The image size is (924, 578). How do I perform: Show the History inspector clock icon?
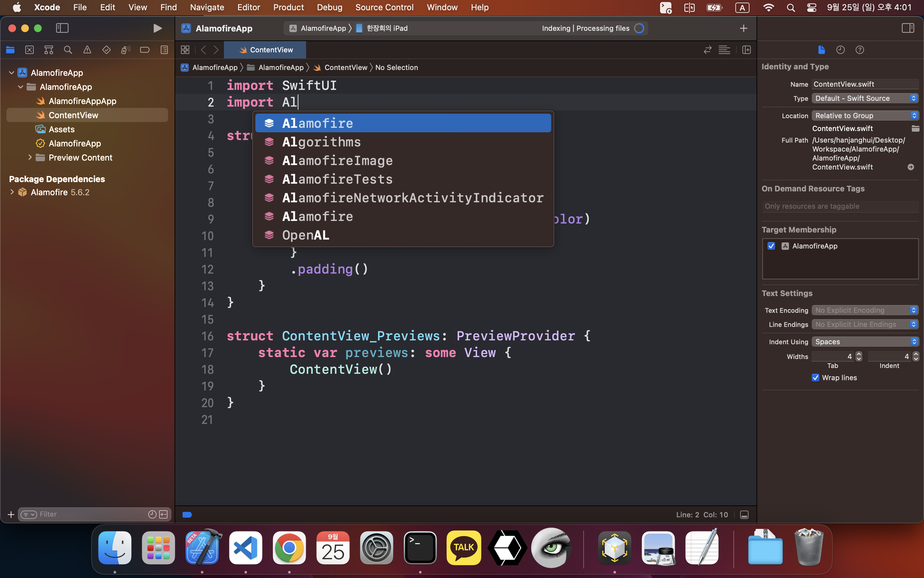[x=840, y=50]
